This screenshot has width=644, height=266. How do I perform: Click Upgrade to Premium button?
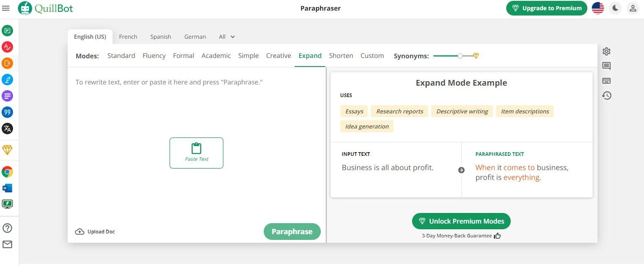547,8
